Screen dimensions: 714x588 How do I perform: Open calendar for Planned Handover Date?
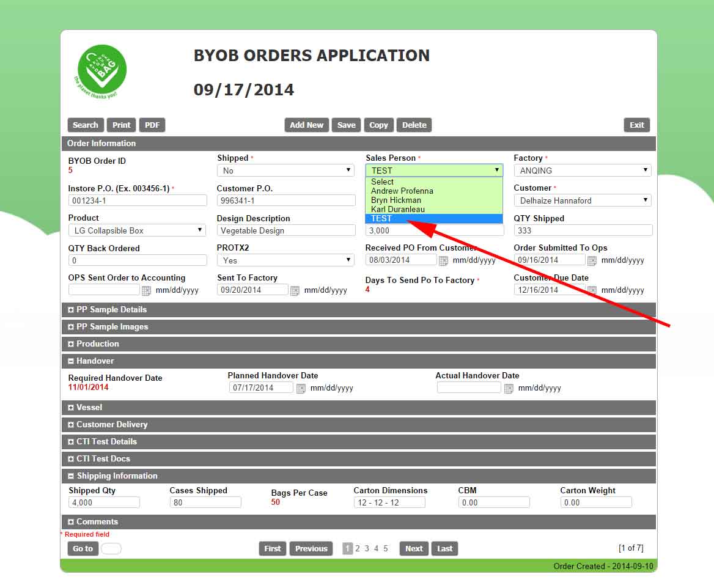point(301,389)
